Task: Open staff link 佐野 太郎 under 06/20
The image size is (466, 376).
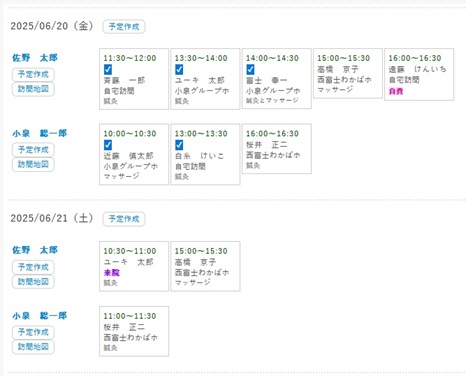Action: [35, 58]
